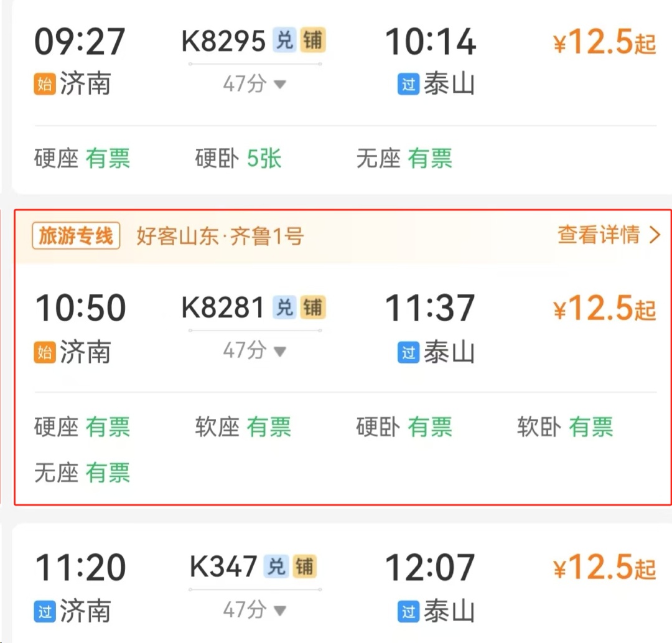Tap the 铺 badge beside K8281
672x643 pixels.
(x=312, y=307)
